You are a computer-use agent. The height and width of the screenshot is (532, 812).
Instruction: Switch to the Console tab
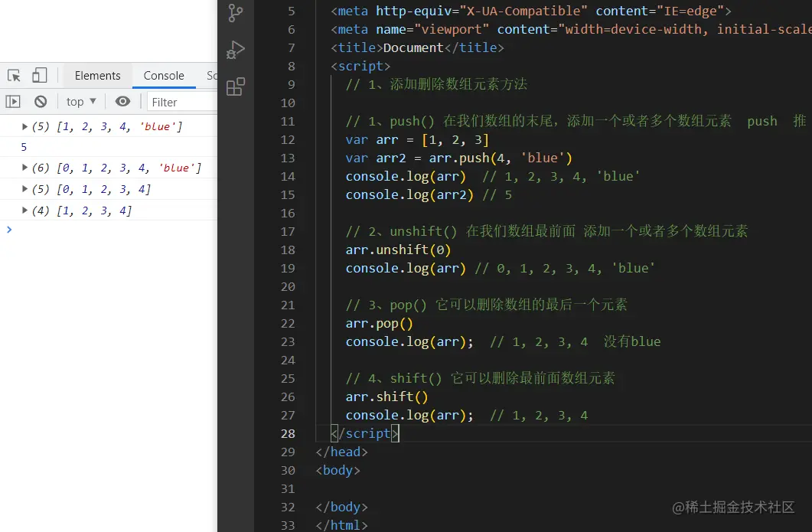[x=164, y=76]
